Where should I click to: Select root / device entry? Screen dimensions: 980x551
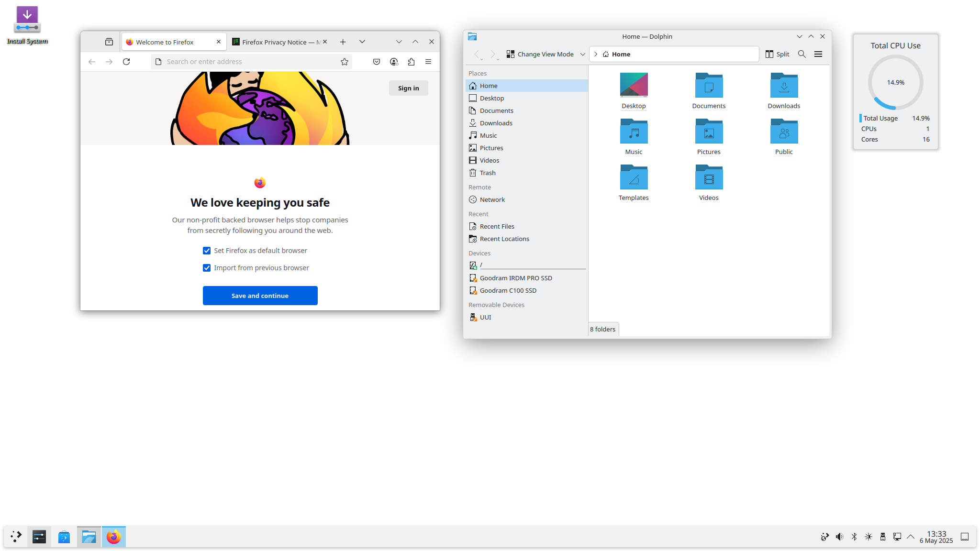526,265
